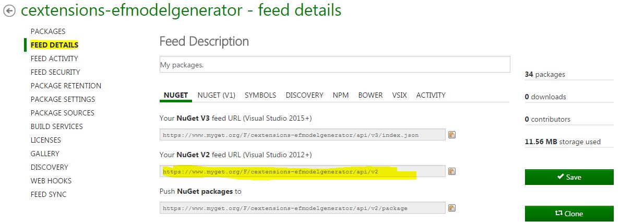This screenshot has width=644, height=222.
Task: Click the '11.56 MB storage used' text
Action: tap(563, 142)
